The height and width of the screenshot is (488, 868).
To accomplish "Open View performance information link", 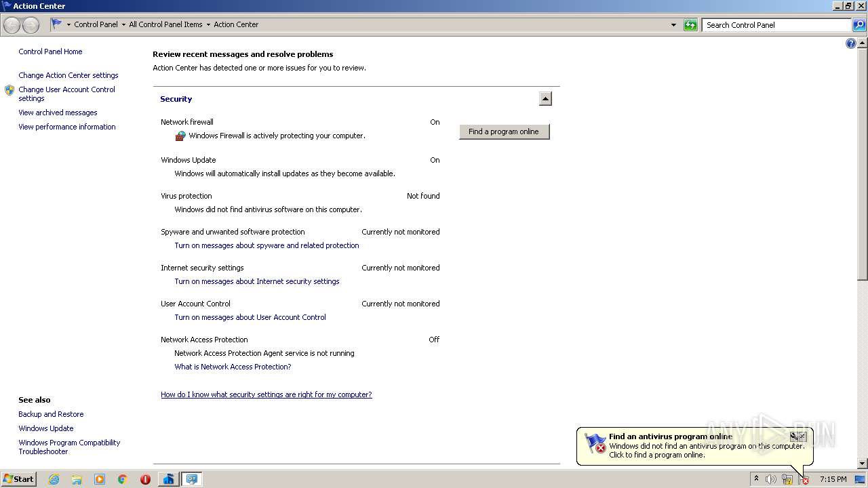I will click(67, 127).
